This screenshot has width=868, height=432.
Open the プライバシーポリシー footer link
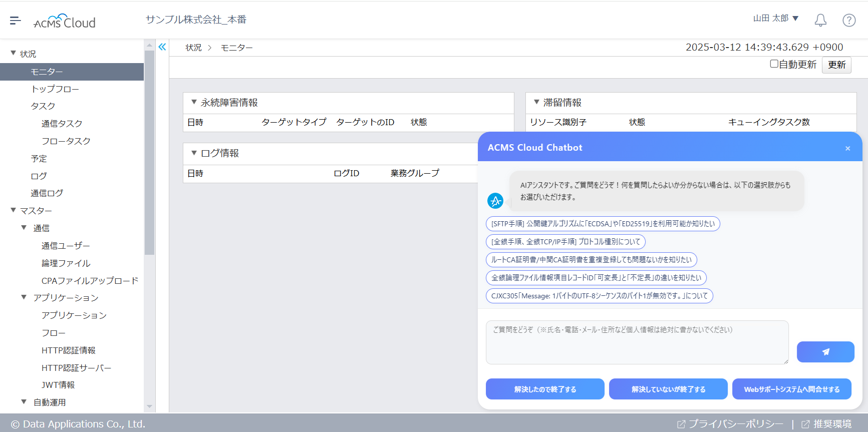[x=735, y=424]
